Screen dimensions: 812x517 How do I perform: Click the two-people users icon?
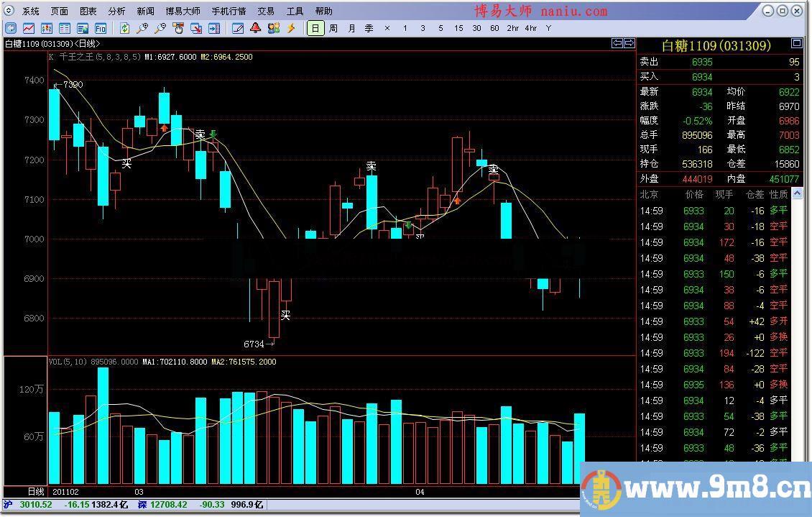(273, 28)
